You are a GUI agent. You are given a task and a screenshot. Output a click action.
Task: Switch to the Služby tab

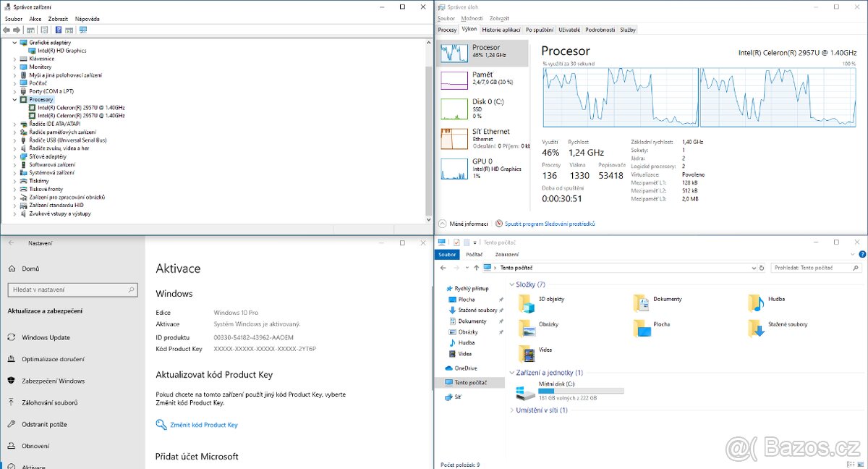pos(627,30)
